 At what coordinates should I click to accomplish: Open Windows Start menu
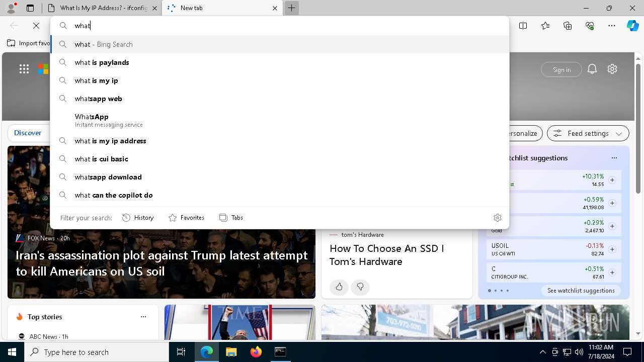[12, 352]
